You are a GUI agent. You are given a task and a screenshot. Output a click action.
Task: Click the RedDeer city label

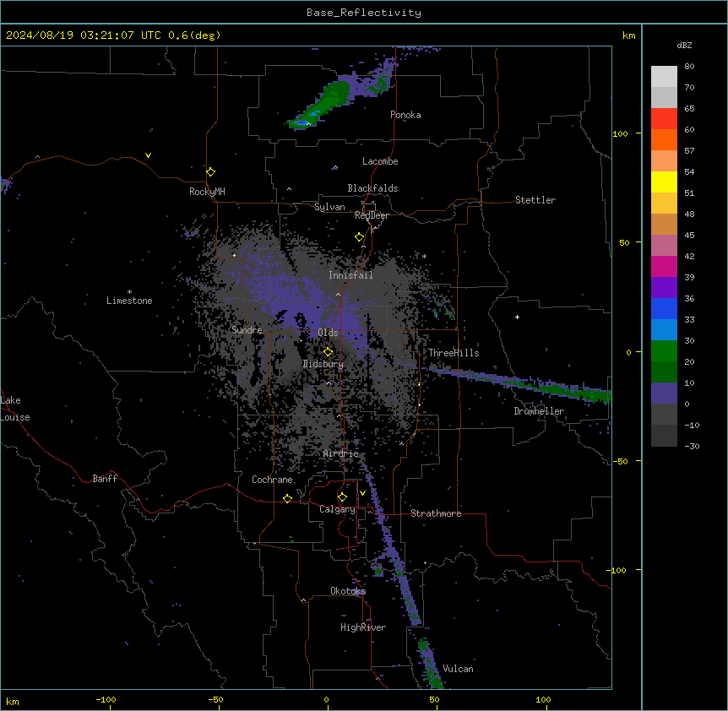click(372, 215)
